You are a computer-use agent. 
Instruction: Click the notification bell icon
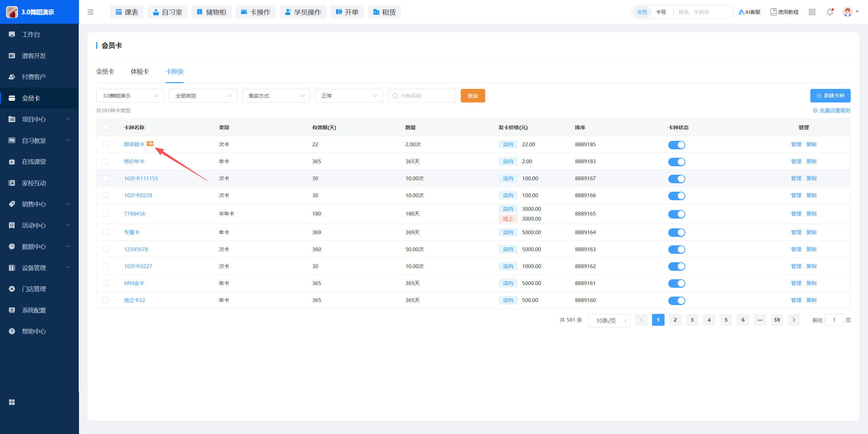[830, 12]
